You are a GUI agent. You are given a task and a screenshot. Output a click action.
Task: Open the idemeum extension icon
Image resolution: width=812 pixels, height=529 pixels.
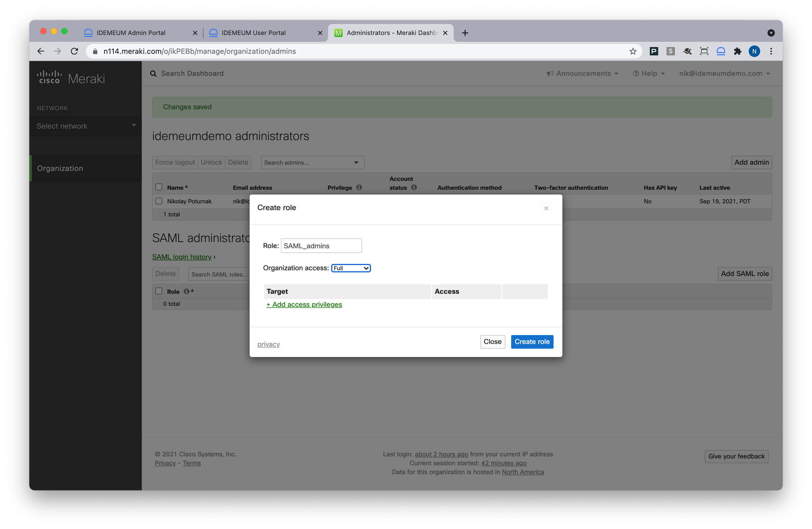pos(721,51)
